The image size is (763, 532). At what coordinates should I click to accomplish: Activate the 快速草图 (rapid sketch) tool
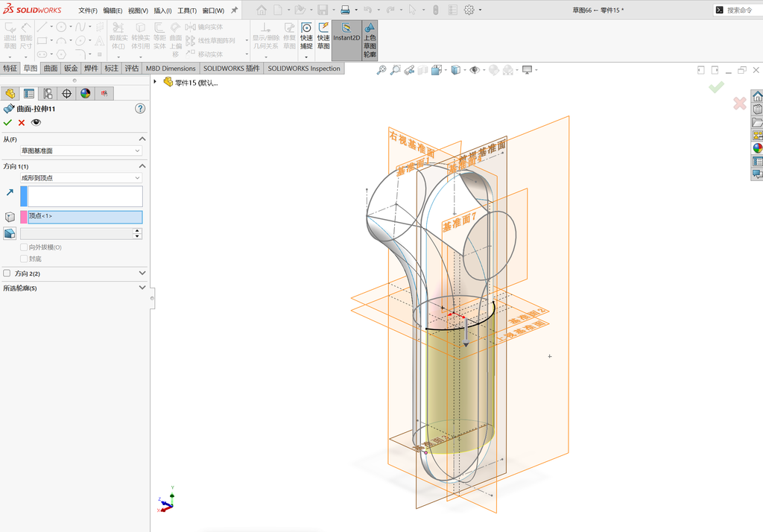(323, 37)
